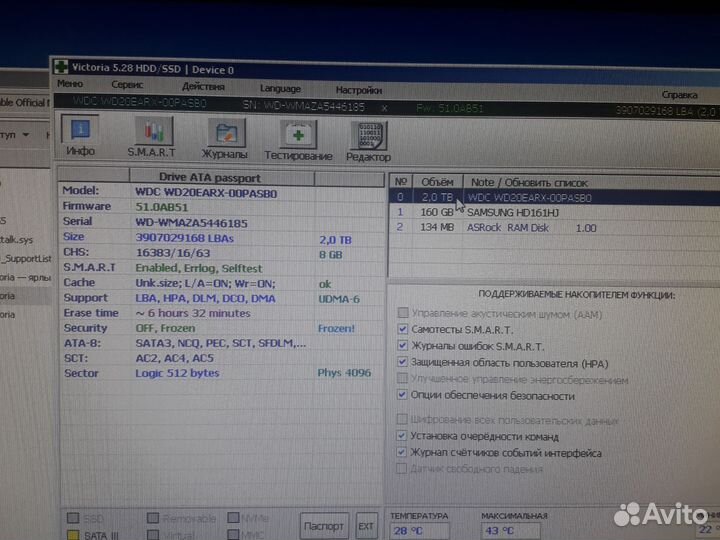Click Logic 512 bytes value
The image size is (720, 540).
(177, 373)
